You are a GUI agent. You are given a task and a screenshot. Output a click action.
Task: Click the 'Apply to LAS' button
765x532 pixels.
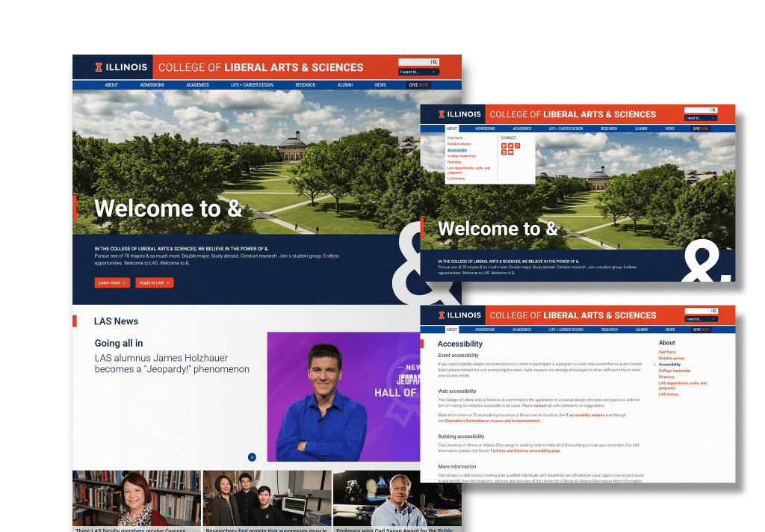(x=155, y=282)
